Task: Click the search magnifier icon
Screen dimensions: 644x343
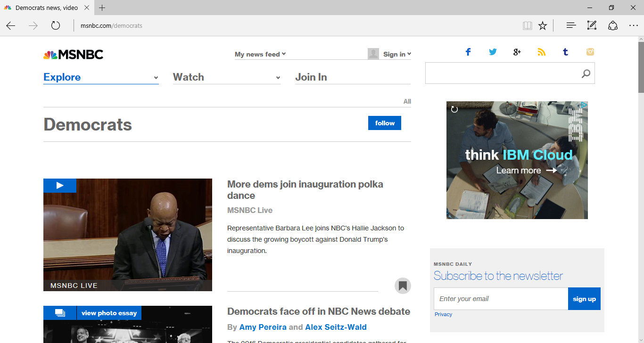Action: 586,73
